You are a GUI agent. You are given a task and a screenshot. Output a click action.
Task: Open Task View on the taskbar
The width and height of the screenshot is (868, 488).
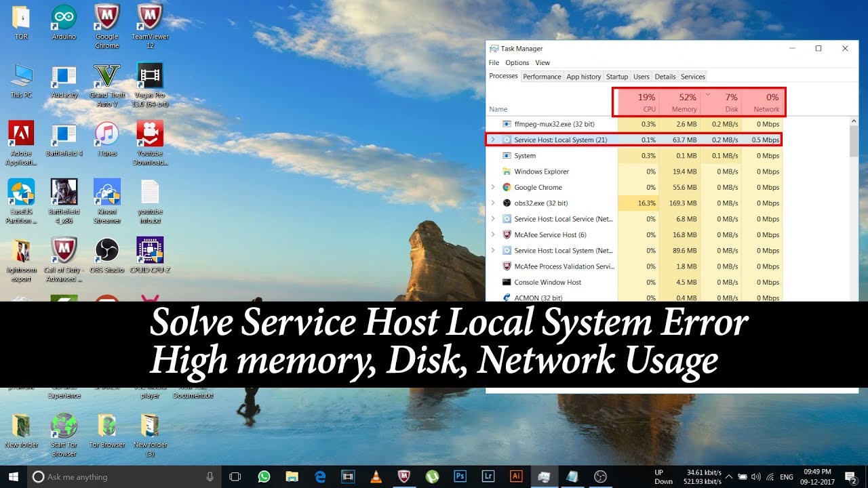pos(235,476)
